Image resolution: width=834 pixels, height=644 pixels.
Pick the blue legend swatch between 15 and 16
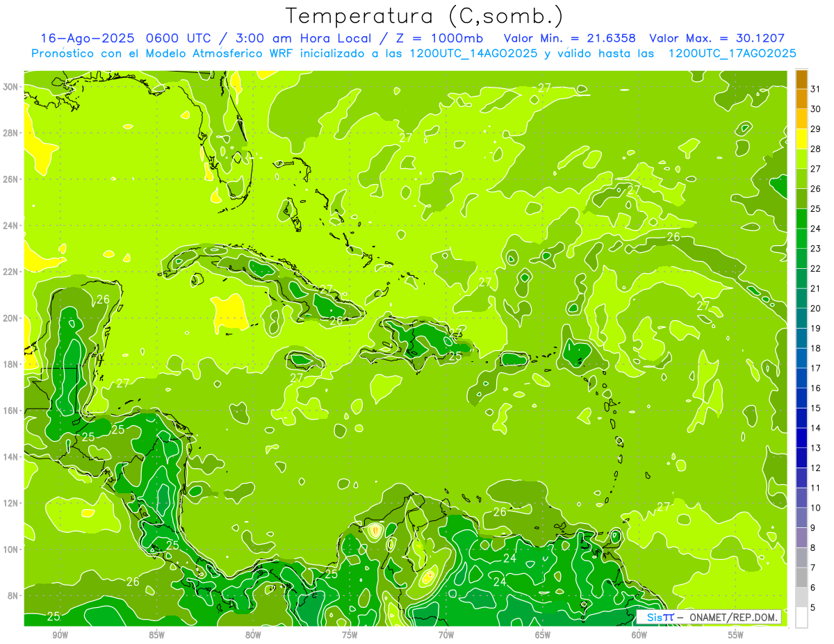pos(801,398)
